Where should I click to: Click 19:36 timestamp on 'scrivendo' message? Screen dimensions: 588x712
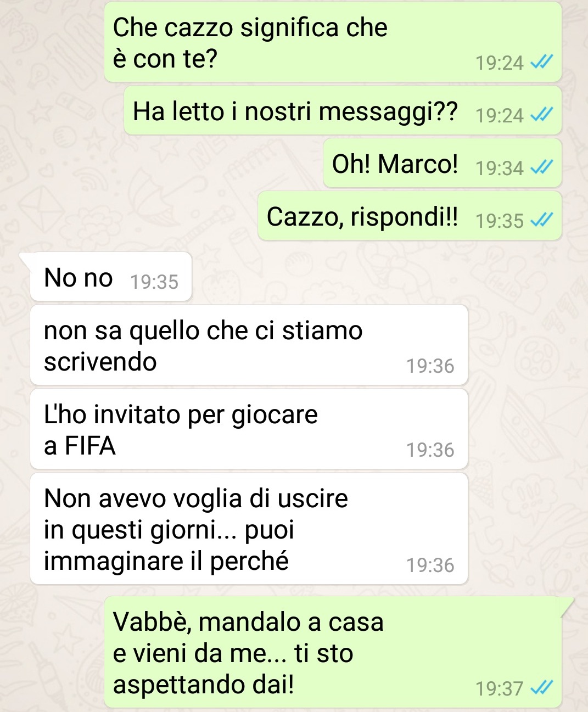(x=430, y=366)
